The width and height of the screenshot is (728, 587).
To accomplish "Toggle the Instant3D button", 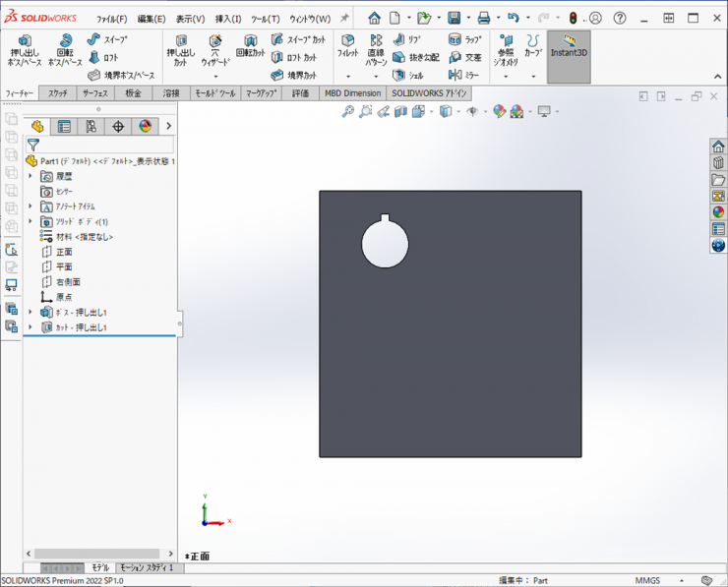I will 569,45.
